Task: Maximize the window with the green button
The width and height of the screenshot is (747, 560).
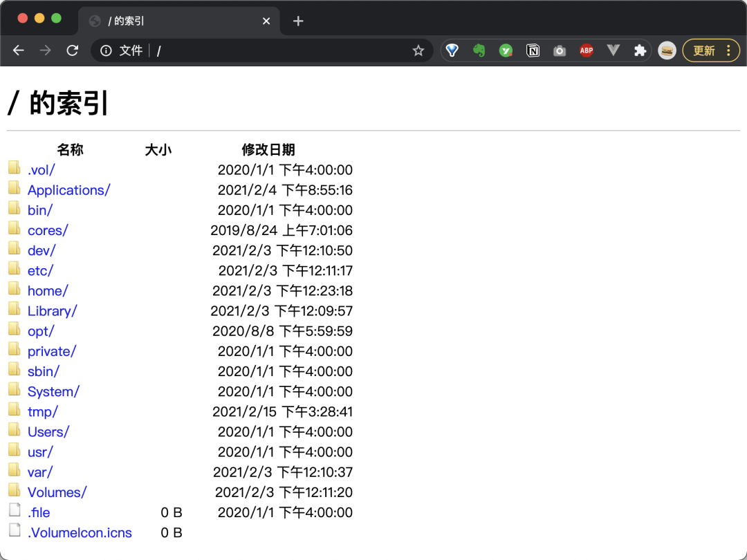Action: pyautogui.click(x=56, y=19)
